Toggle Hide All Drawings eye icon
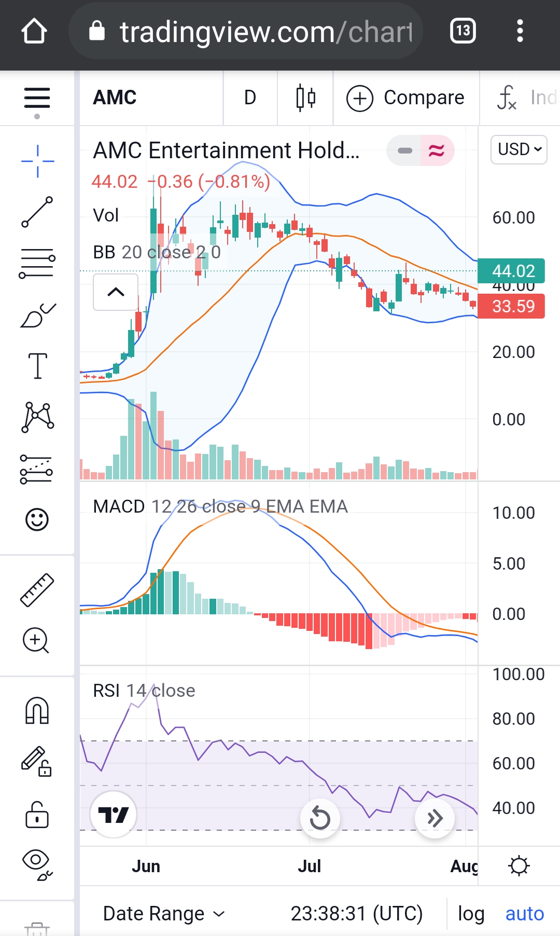 click(37, 865)
